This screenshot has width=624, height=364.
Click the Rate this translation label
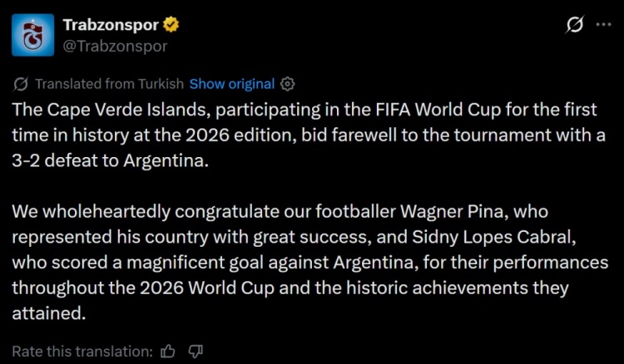click(x=82, y=352)
